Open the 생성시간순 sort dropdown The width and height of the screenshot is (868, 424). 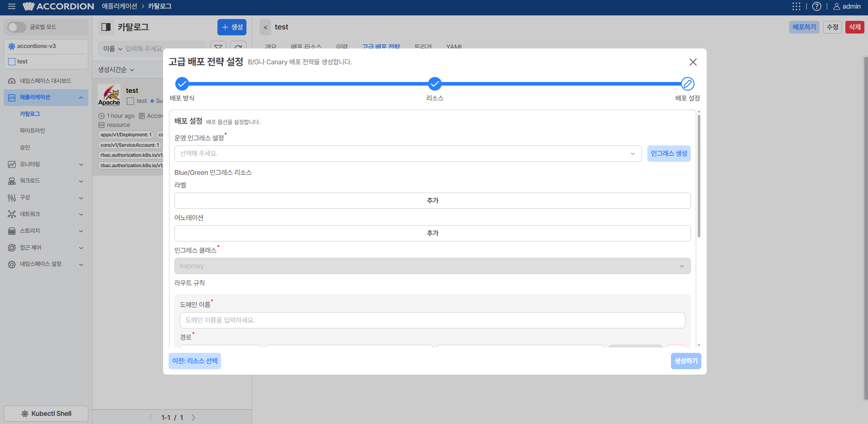pyautogui.click(x=116, y=70)
